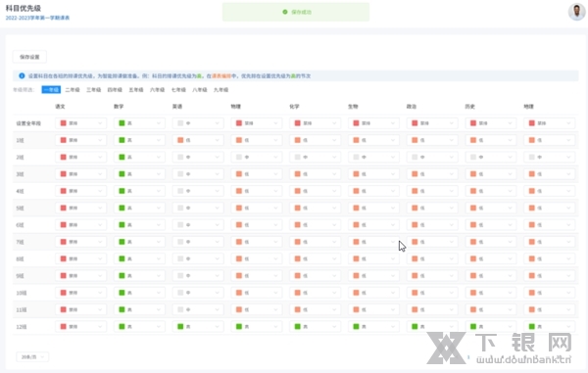Open 语文 priority dropdown for 设置全年段 row
The image size is (588, 373).
80,123
